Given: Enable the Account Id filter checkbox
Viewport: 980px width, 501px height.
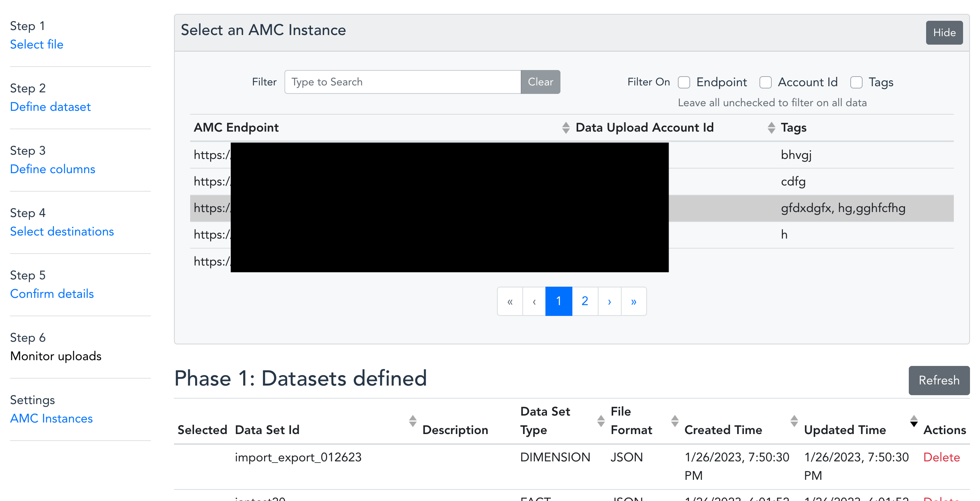Looking at the screenshot, I should (x=766, y=82).
